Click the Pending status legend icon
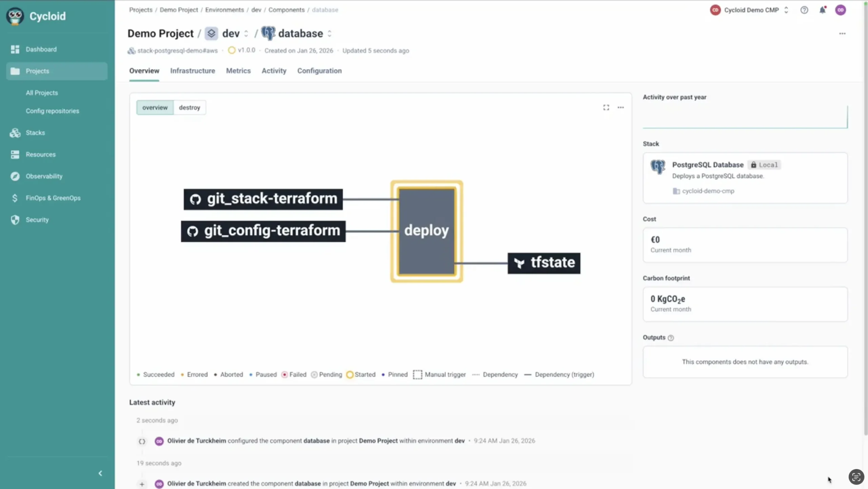Viewport: 868px width, 489px height. point(314,374)
